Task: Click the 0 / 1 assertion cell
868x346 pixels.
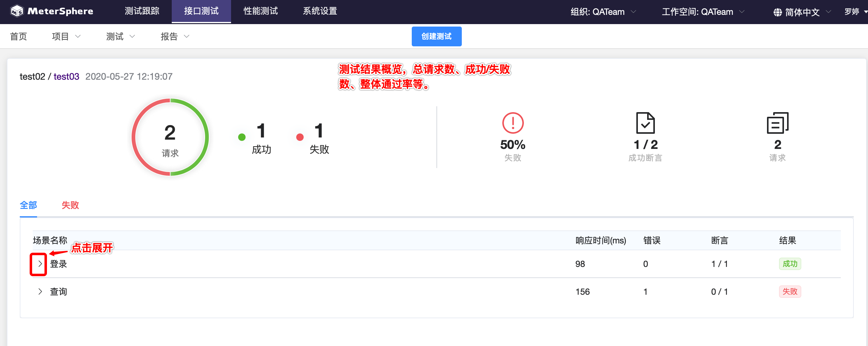Action: 719,292
